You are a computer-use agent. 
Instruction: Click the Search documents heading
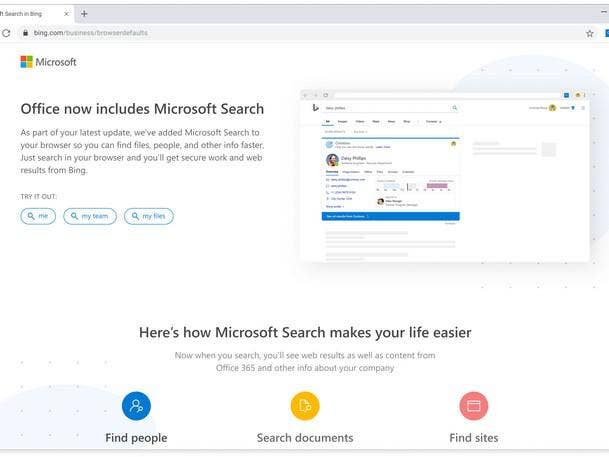pyautogui.click(x=305, y=438)
